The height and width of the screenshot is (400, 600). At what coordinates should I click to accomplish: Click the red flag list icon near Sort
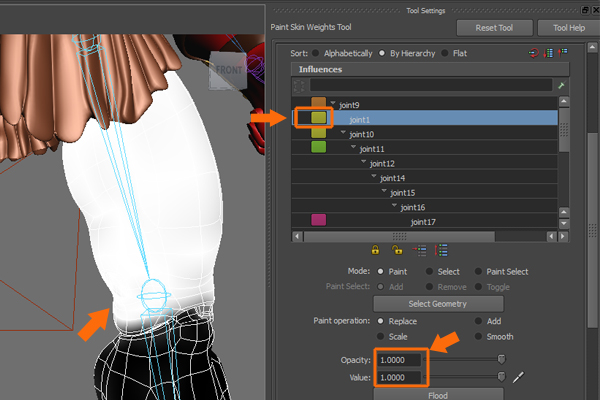click(x=562, y=53)
